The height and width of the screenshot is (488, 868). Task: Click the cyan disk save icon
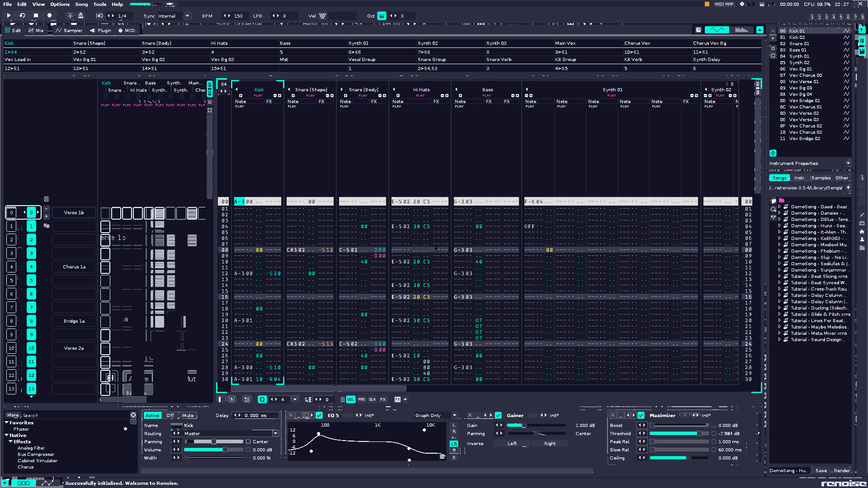click(862, 51)
